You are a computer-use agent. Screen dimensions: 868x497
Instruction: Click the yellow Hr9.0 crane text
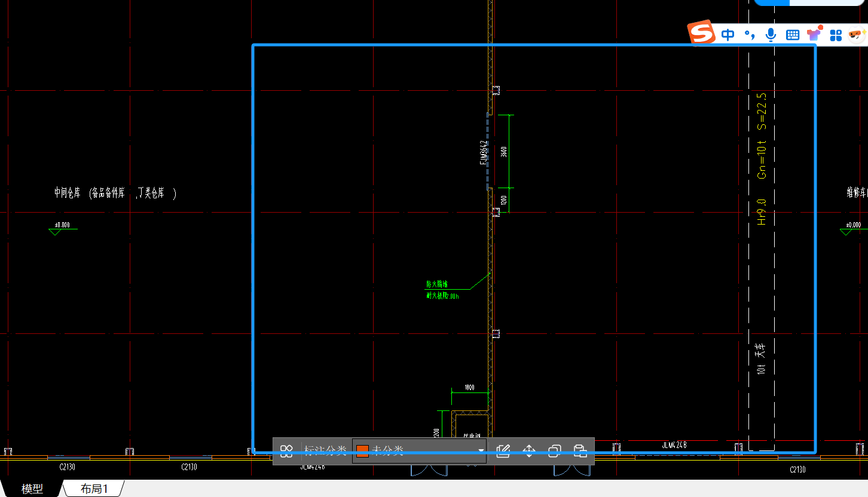point(762,211)
